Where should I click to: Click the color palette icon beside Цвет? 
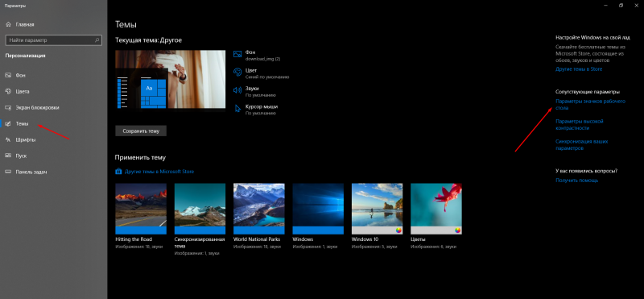pyautogui.click(x=237, y=73)
